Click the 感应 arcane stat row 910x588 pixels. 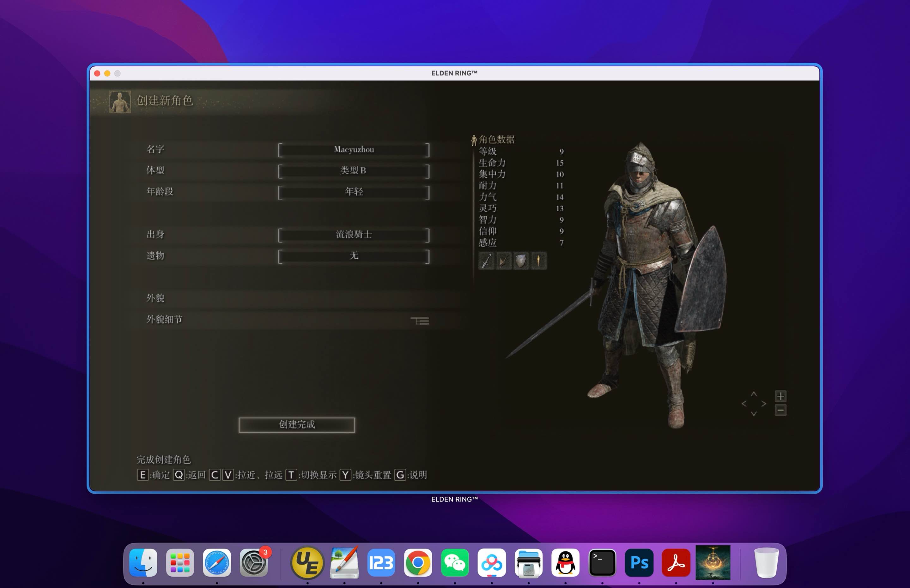pyautogui.click(x=521, y=243)
